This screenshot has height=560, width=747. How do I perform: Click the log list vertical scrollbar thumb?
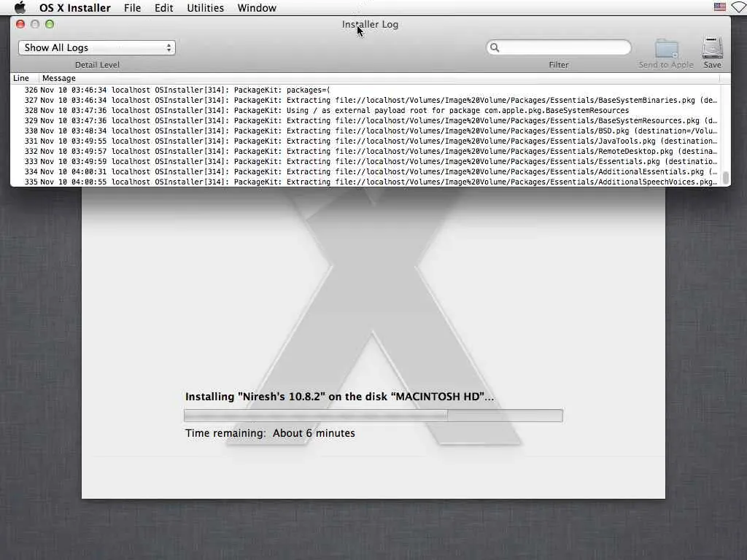pyautogui.click(x=726, y=178)
